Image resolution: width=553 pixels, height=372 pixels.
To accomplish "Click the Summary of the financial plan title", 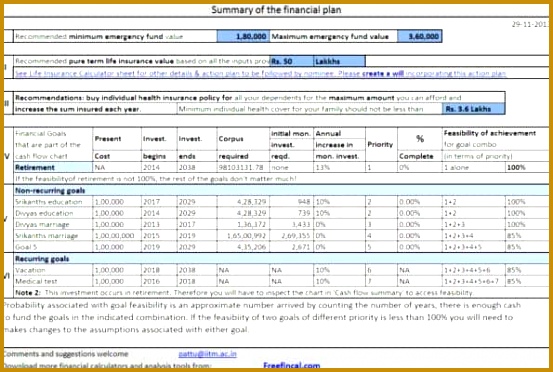I will (x=276, y=10).
